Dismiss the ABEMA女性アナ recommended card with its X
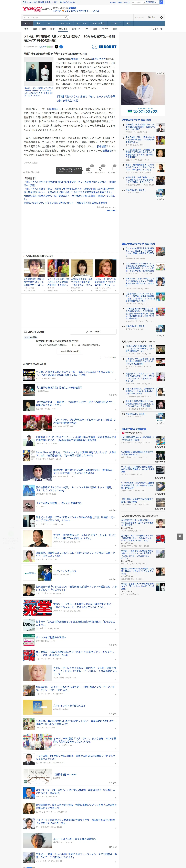The width and height of the screenshot is (186, 868). click(92, 290)
